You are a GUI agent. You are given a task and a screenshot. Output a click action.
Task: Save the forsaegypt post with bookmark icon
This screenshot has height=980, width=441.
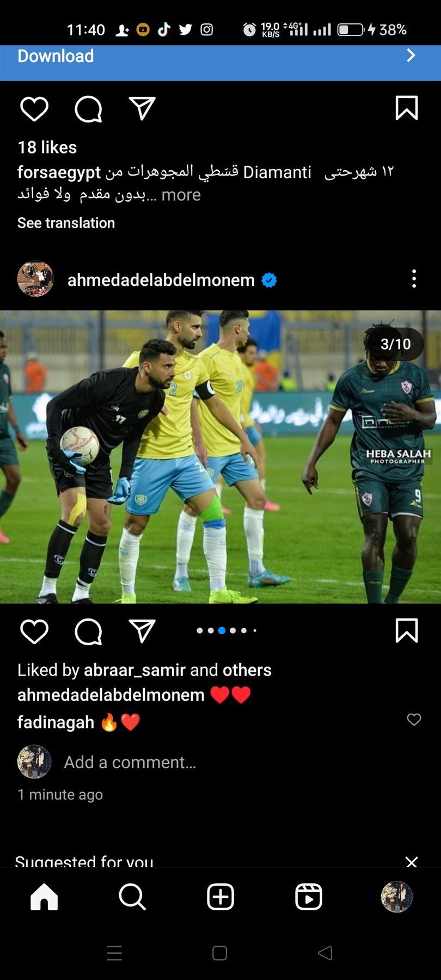pyautogui.click(x=406, y=108)
